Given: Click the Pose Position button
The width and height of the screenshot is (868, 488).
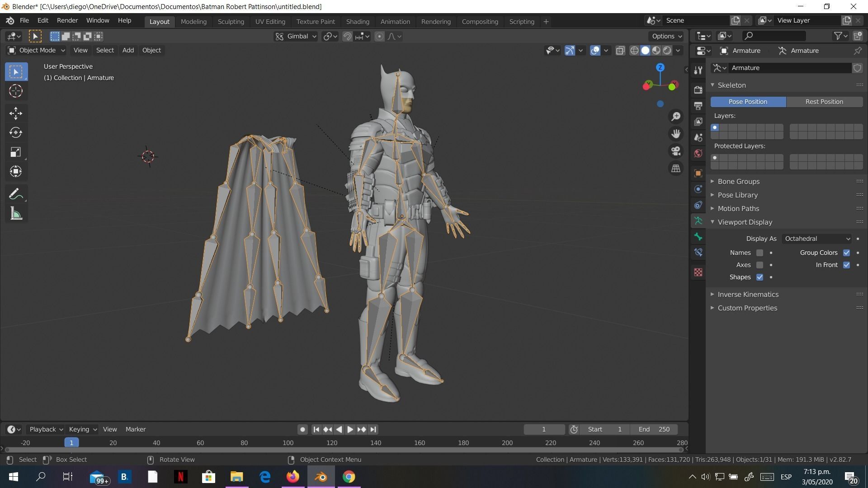Looking at the screenshot, I should tap(748, 102).
